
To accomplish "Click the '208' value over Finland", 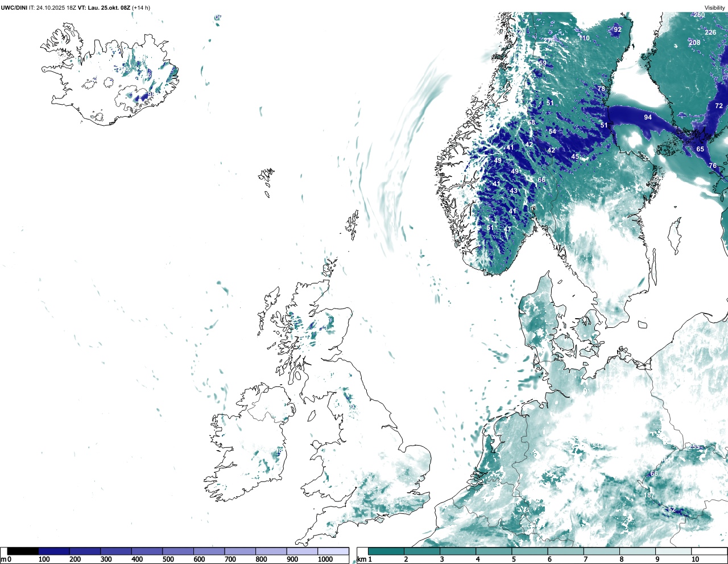I will point(694,43).
